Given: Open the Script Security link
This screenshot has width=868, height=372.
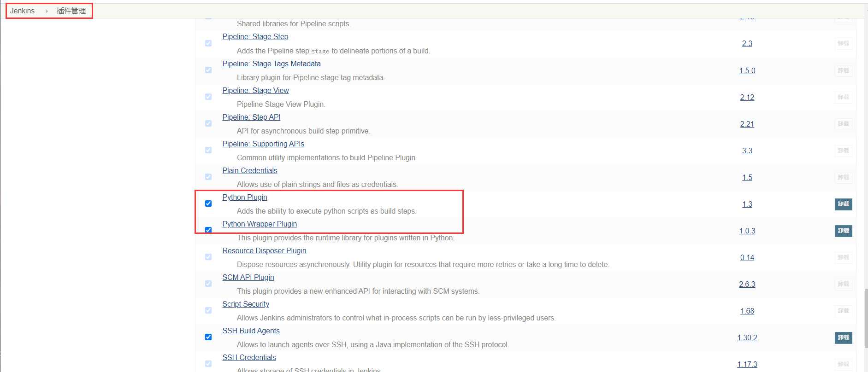Looking at the screenshot, I should (246, 304).
